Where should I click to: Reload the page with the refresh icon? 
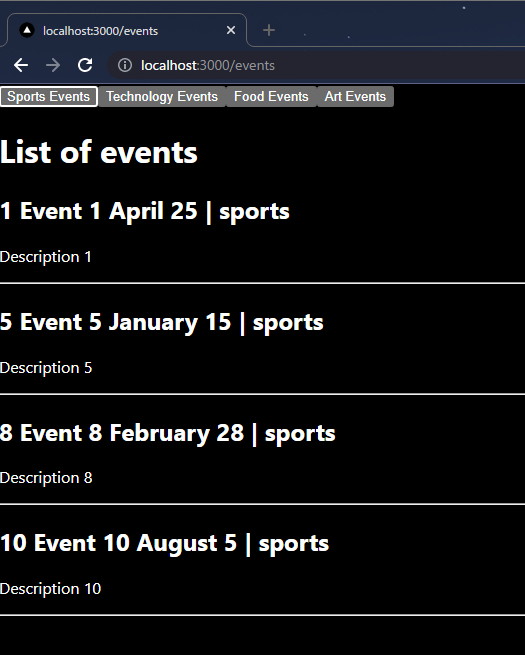pos(85,65)
